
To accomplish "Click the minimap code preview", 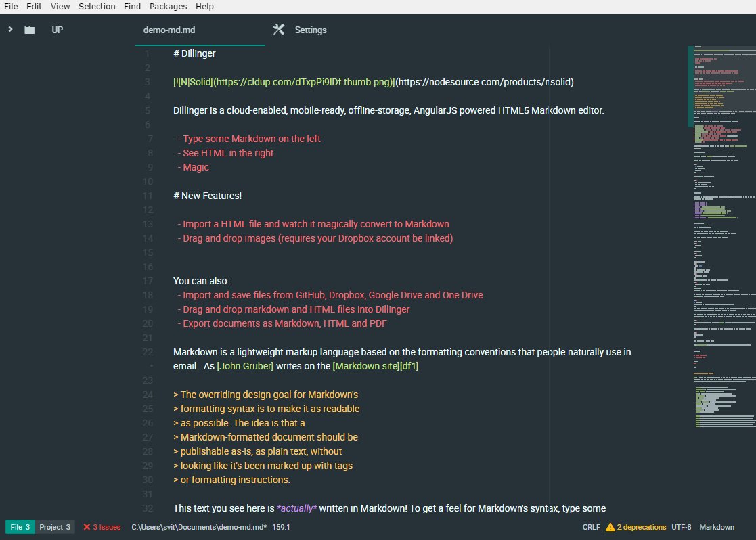I will pyautogui.click(x=721, y=236).
